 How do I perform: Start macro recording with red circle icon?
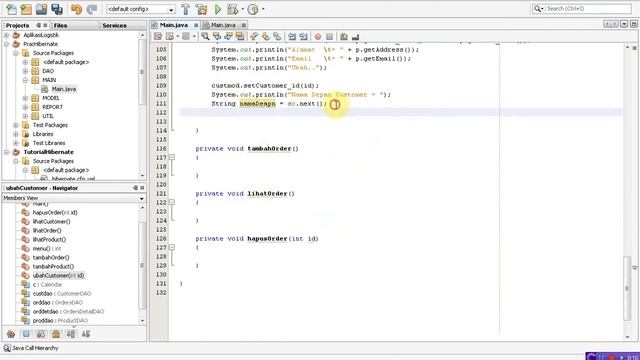point(318,37)
